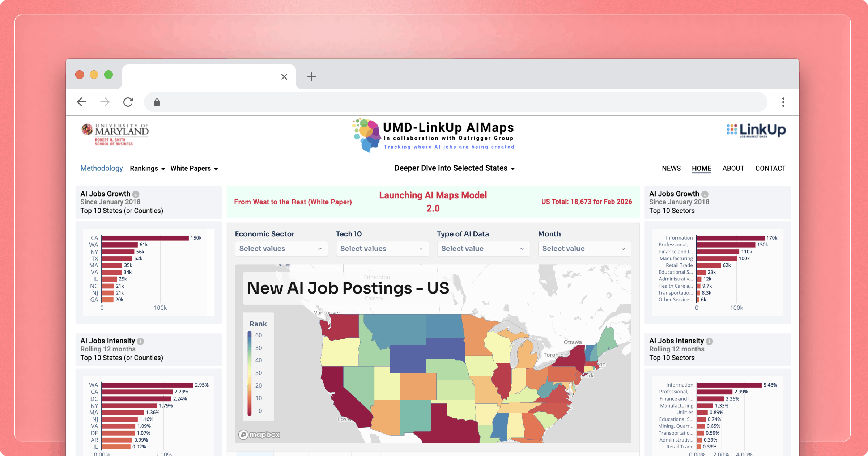Click the Utilities 0.89% intensity bar
Viewport: 868px width, 456px height.
pyautogui.click(x=702, y=412)
